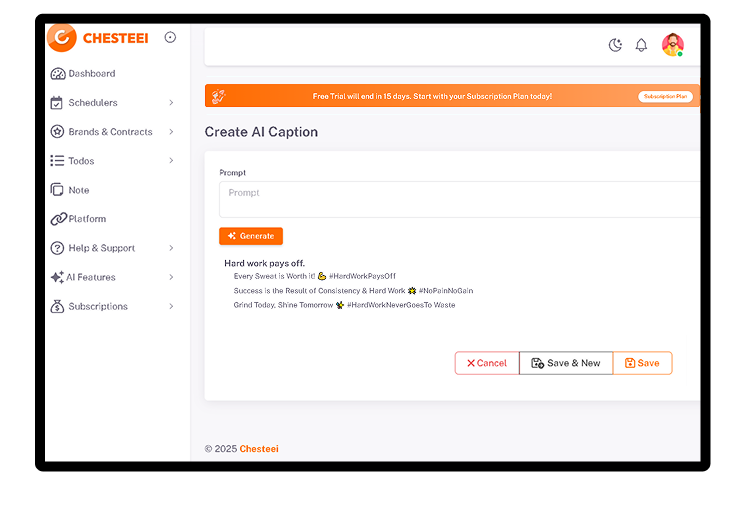This screenshot has width=745, height=527.
Task: Click the Create AI Caption page title
Action: click(261, 132)
